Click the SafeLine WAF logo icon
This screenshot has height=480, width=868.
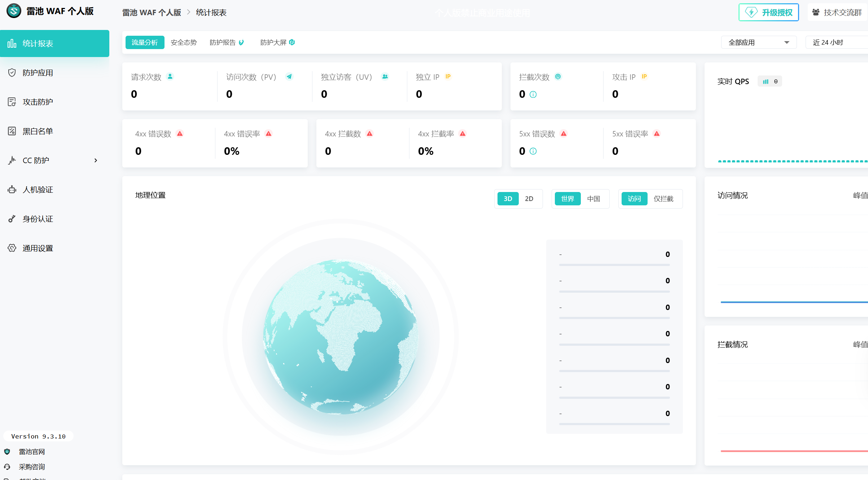pyautogui.click(x=14, y=11)
